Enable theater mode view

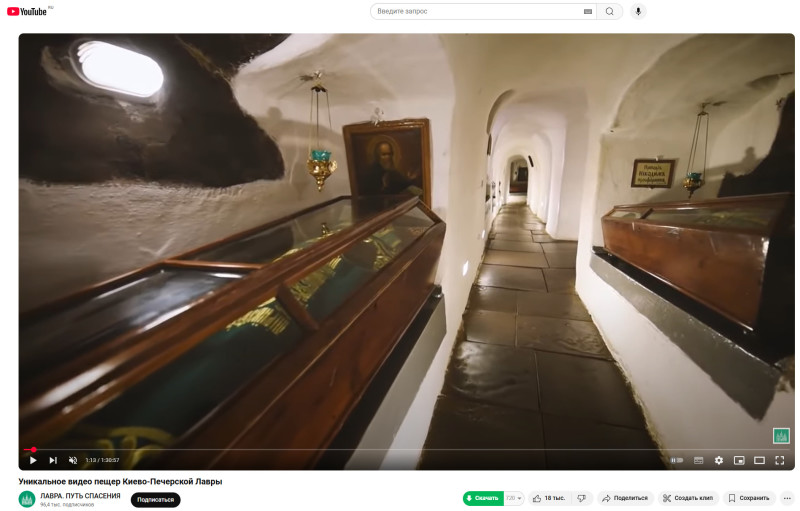pos(759,460)
